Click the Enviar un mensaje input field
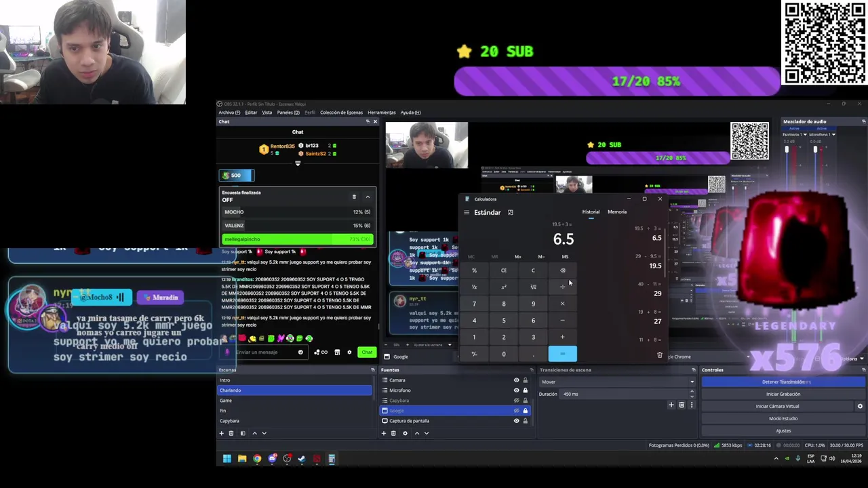This screenshot has height=488, width=868. [x=266, y=352]
